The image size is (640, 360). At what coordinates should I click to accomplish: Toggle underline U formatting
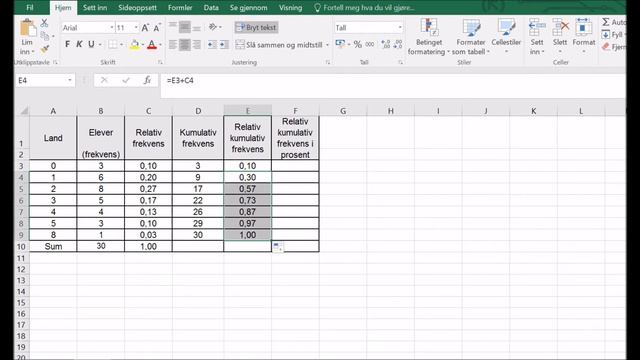91,44
